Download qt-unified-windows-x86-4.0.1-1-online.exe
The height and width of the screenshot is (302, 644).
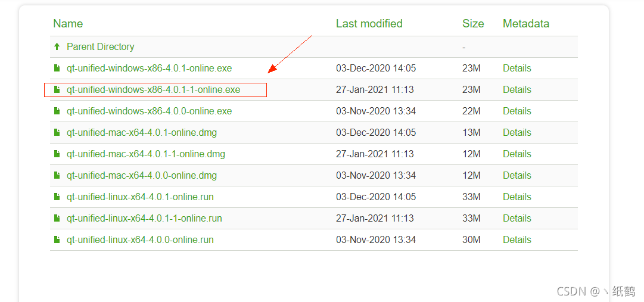coord(153,89)
